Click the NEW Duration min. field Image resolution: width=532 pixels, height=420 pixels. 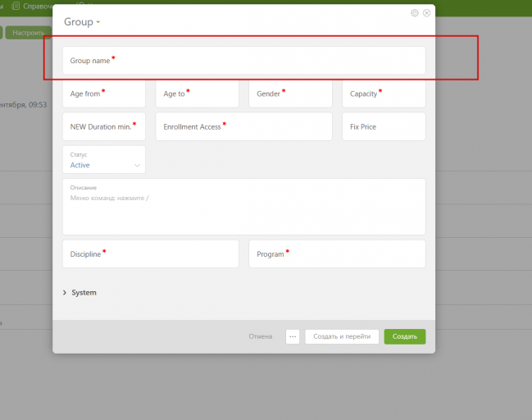[104, 126]
